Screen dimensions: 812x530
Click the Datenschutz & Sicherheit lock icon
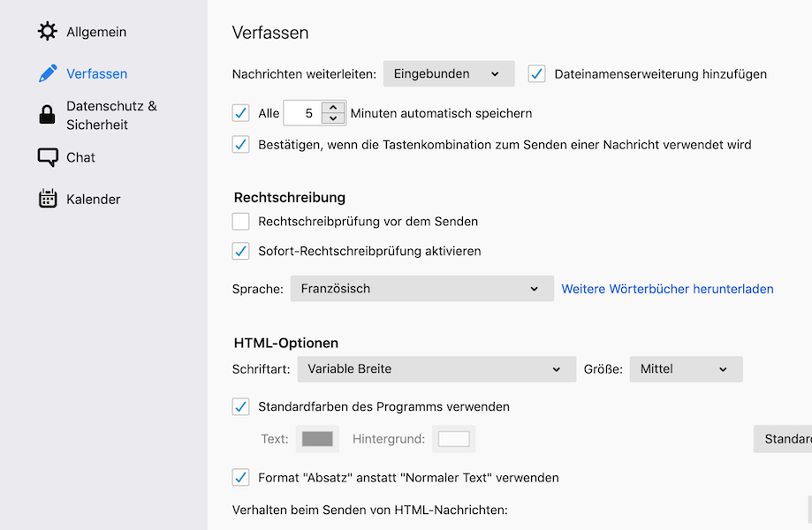[48, 116]
